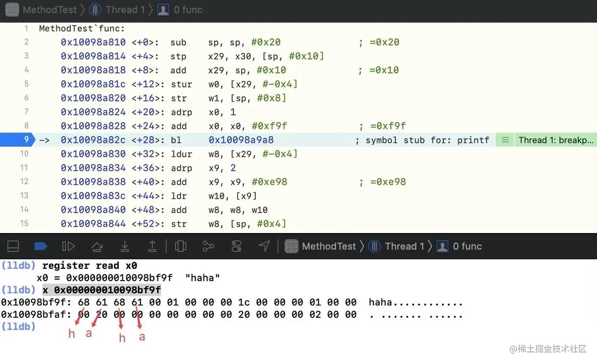Click MethodTest app icon in debug bar
Image resolution: width=597 pixels, height=364 pixels.
(291, 247)
